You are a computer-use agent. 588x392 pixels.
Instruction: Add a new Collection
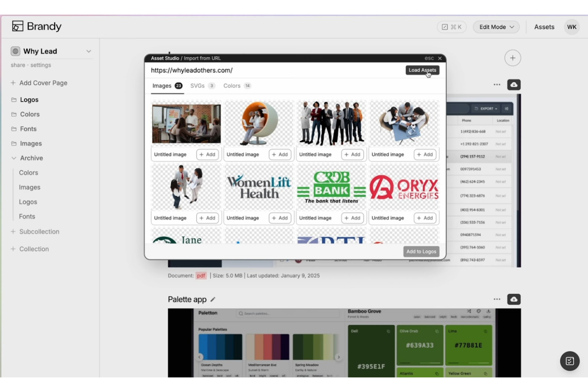click(x=30, y=249)
